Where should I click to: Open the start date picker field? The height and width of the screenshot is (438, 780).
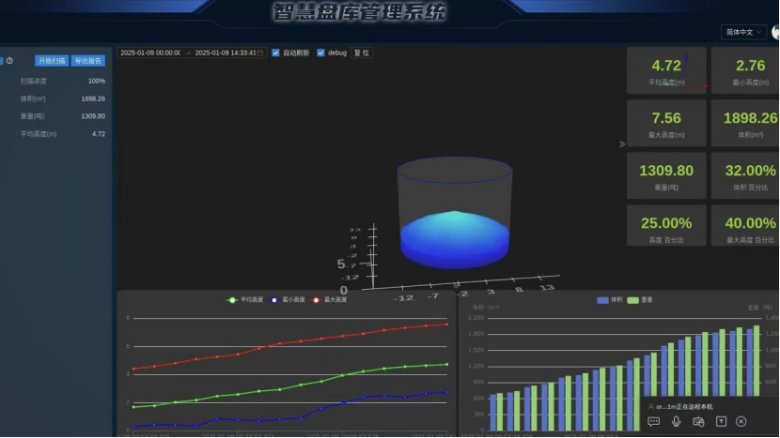150,52
